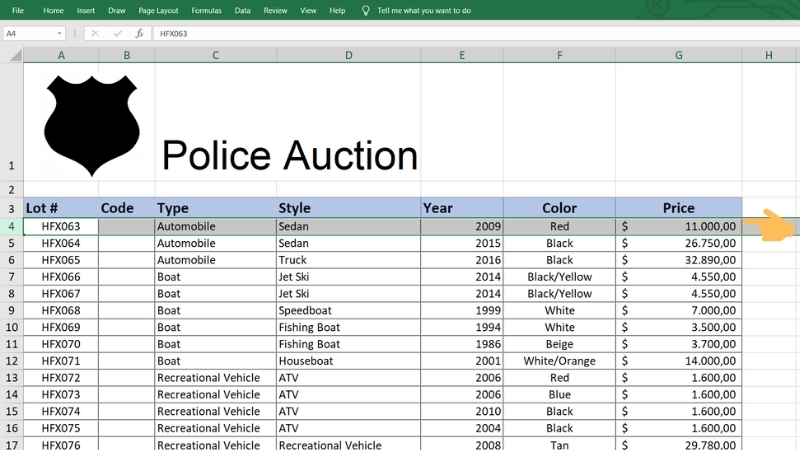Open the Data ribbon tab
The width and height of the screenshot is (800, 450).
242,10
